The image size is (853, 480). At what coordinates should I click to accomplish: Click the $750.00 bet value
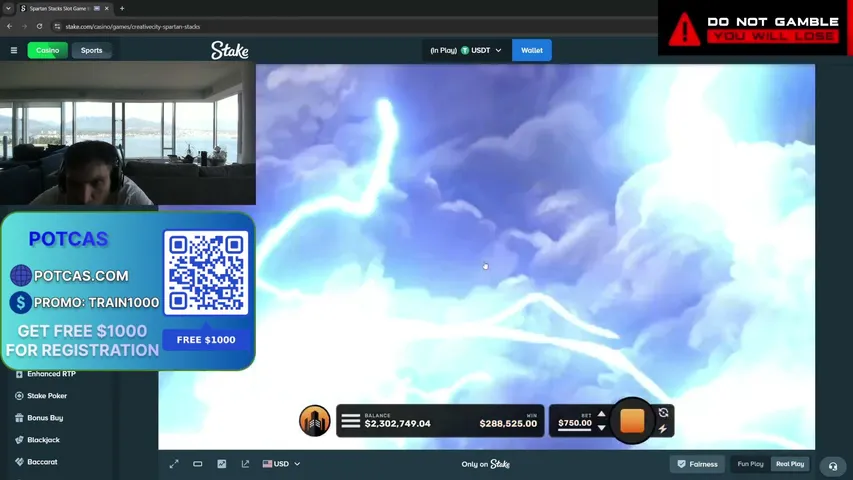coord(574,423)
